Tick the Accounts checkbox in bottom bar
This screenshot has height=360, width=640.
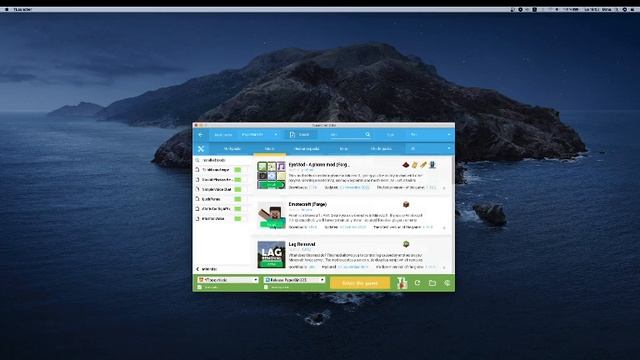coord(200,287)
